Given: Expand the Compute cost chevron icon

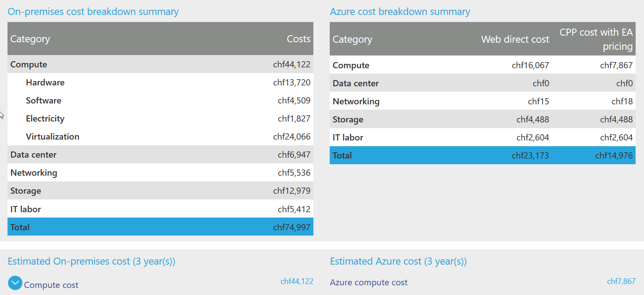Looking at the screenshot, I should click(15, 283).
